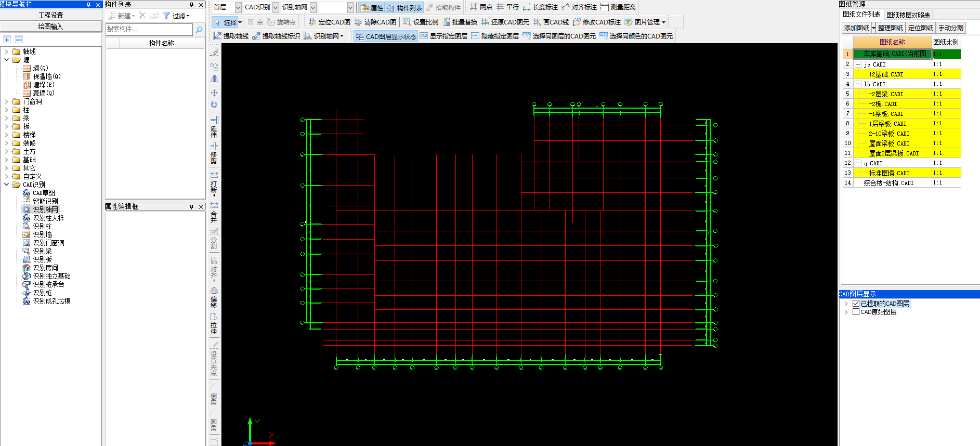Collapse the CAD识别 tree node
Image resolution: width=980 pixels, height=446 pixels.
click(x=7, y=185)
